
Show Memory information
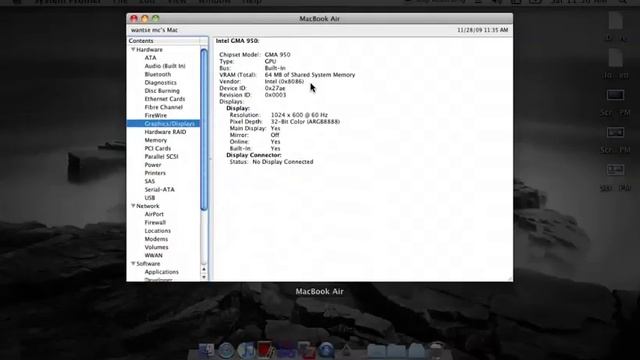click(x=156, y=140)
